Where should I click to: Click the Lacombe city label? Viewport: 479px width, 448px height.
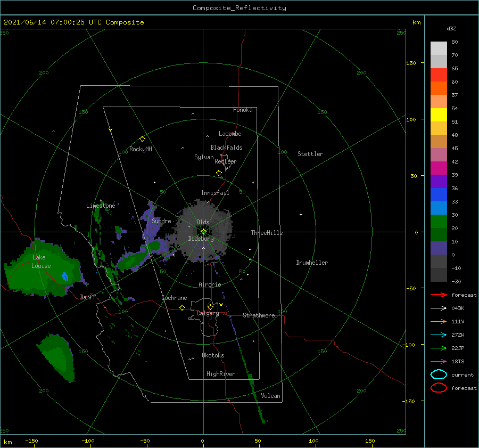230,134
